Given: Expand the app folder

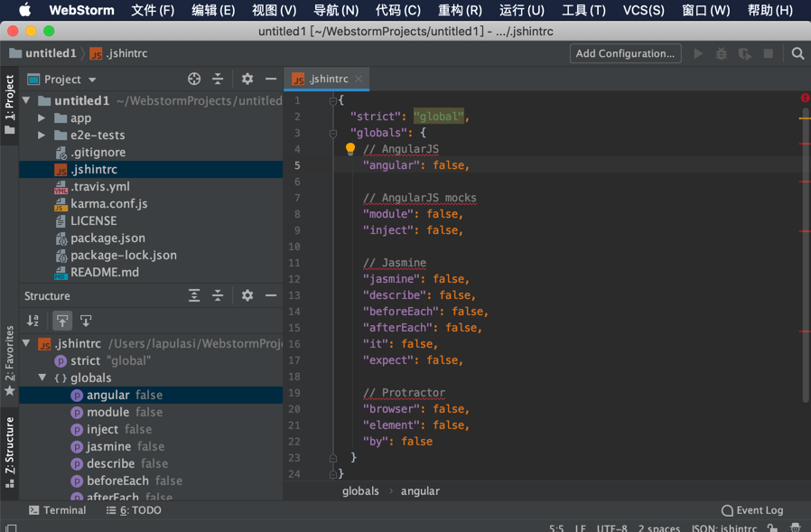Looking at the screenshot, I should pos(42,118).
